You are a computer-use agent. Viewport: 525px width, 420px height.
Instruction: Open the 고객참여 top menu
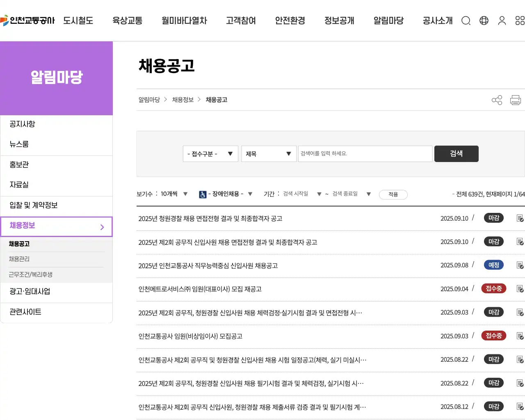click(x=241, y=21)
